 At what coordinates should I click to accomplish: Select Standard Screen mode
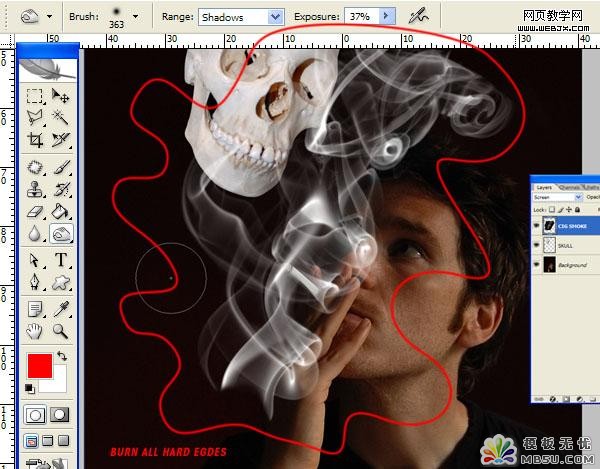pos(31,441)
